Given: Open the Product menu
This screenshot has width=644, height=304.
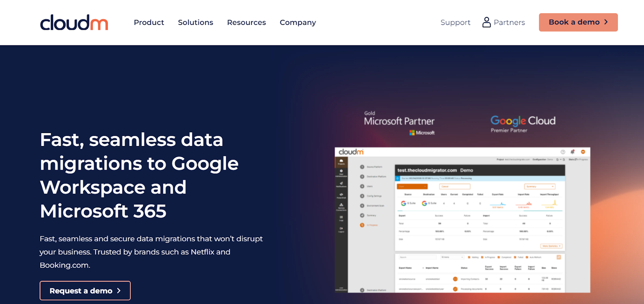Looking at the screenshot, I should point(149,23).
